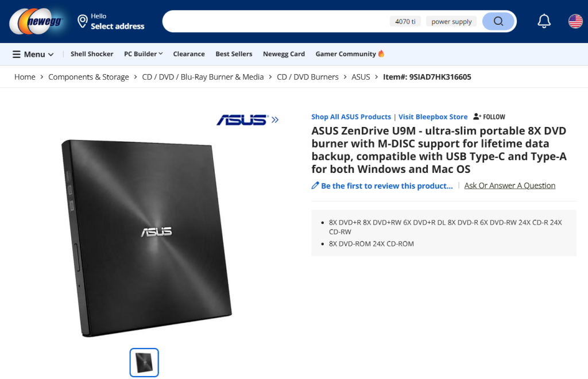
Task: Click the US flag country selector
Action: pyautogui.click(x=575, y=21)
